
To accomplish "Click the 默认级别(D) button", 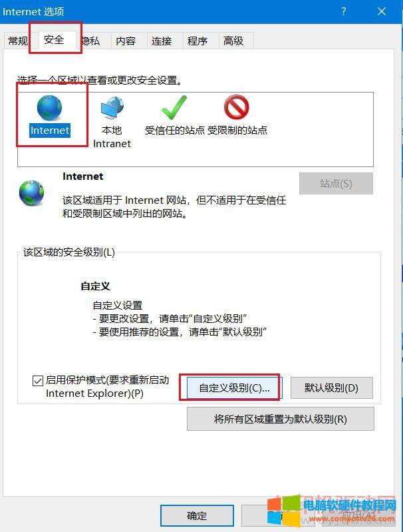I will coord(331,388).
